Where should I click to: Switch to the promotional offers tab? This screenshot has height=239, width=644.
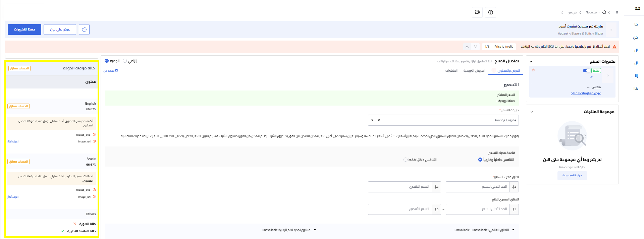click(x=474, y=71)
